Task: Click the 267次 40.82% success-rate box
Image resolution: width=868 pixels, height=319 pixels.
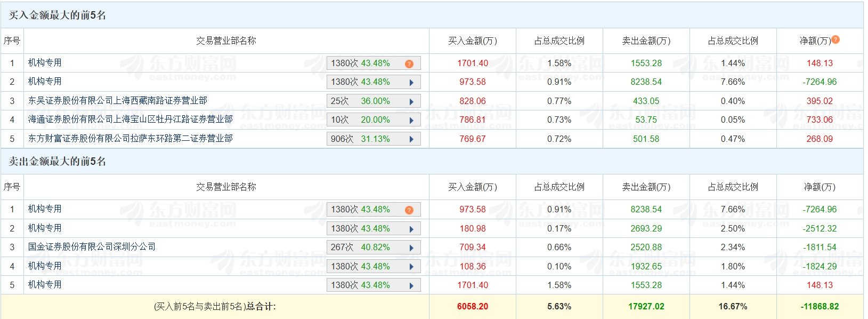Action: click(x=374, y=248)
